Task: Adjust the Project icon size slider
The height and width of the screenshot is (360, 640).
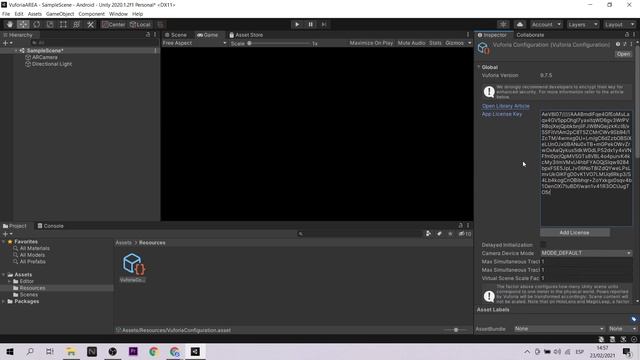Action: click(456, 330)
